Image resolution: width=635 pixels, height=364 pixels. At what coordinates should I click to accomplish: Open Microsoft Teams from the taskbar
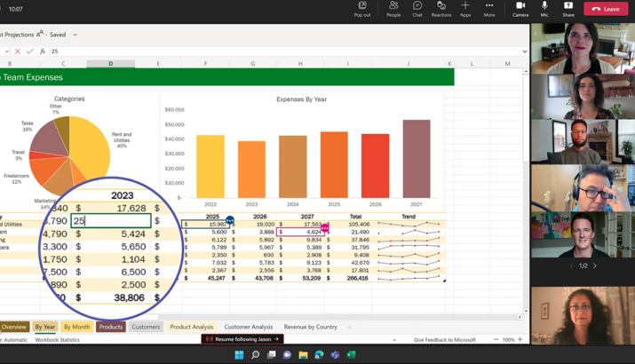(335, 355)
